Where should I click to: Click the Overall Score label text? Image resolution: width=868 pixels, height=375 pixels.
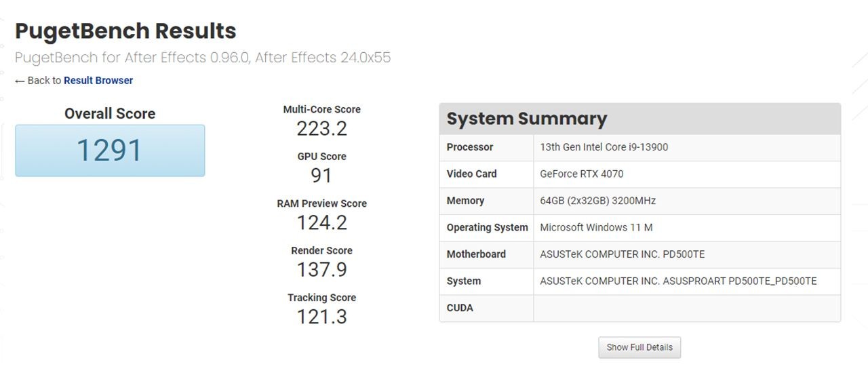110,114
